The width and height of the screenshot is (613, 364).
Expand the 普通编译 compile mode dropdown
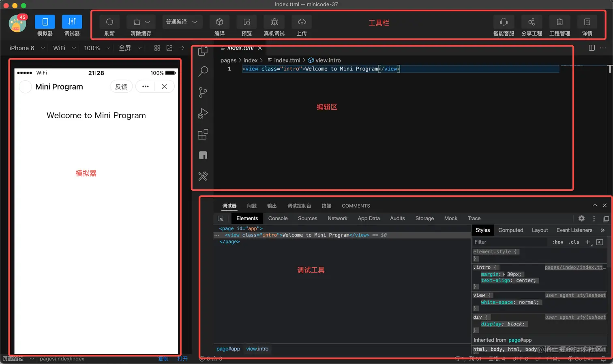click(x=182, y=22)
